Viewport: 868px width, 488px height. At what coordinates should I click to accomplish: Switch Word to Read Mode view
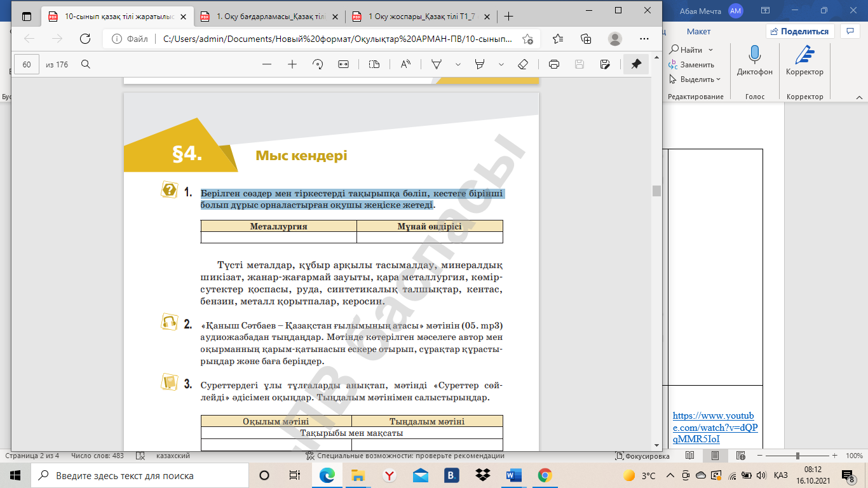pyautogui.click(x=691, y=456)
